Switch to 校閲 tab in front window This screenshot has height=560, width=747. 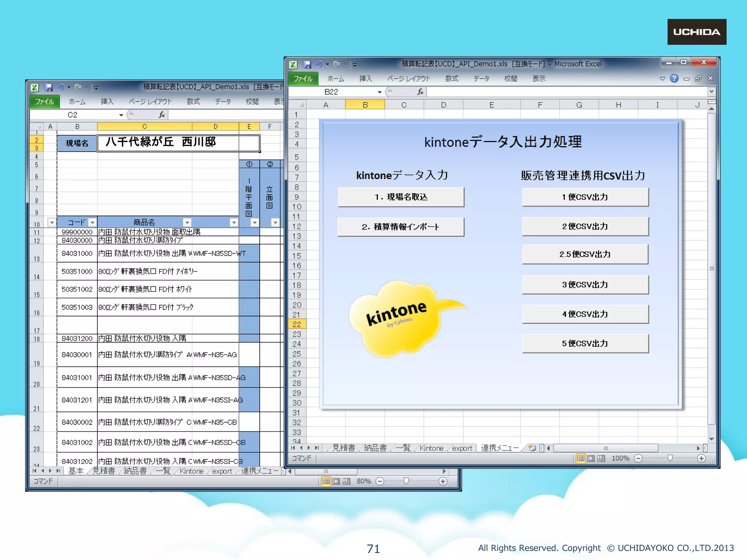click(x=511, y=79)
